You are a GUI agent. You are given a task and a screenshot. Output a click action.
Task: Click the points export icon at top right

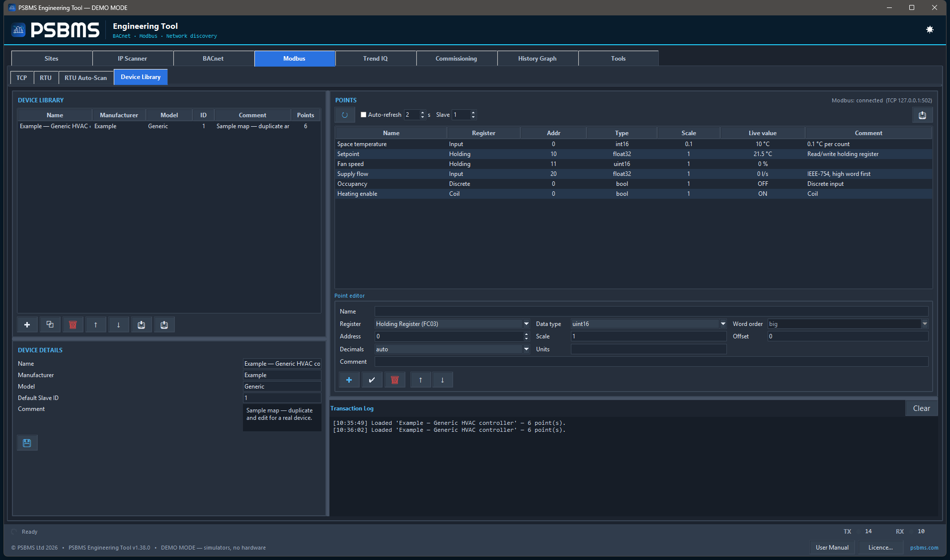point(922,115)
